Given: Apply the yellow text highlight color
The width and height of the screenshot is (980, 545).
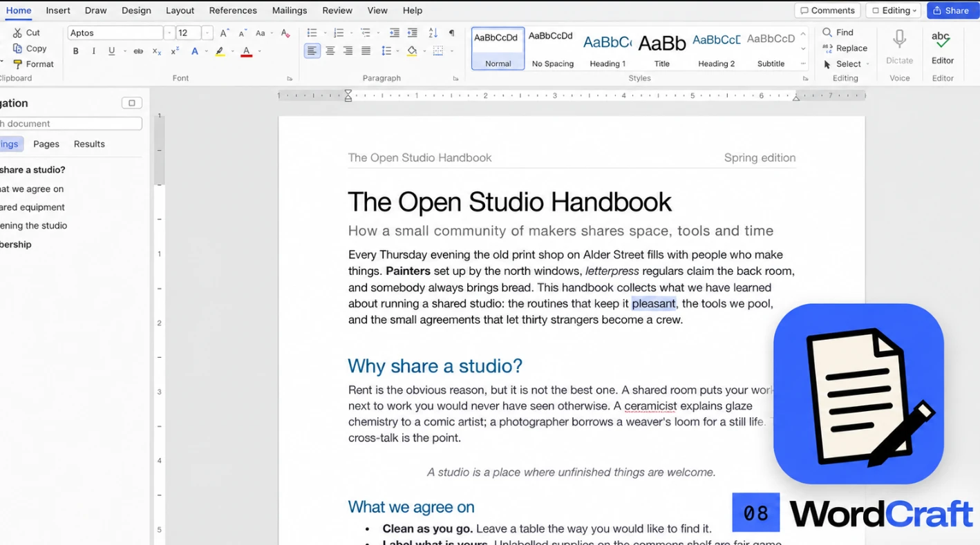Looking at the screenshot, I should click(x=220, y=51).
